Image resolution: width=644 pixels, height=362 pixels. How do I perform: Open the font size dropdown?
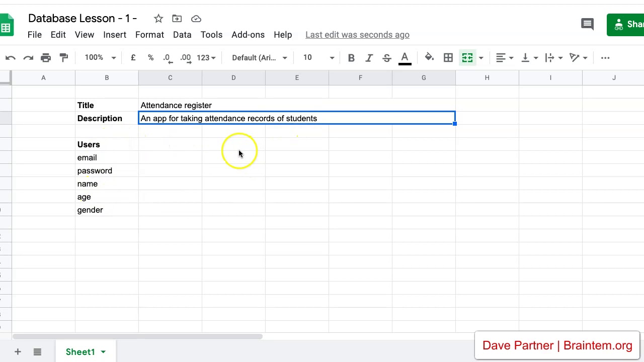coord(318,58)
